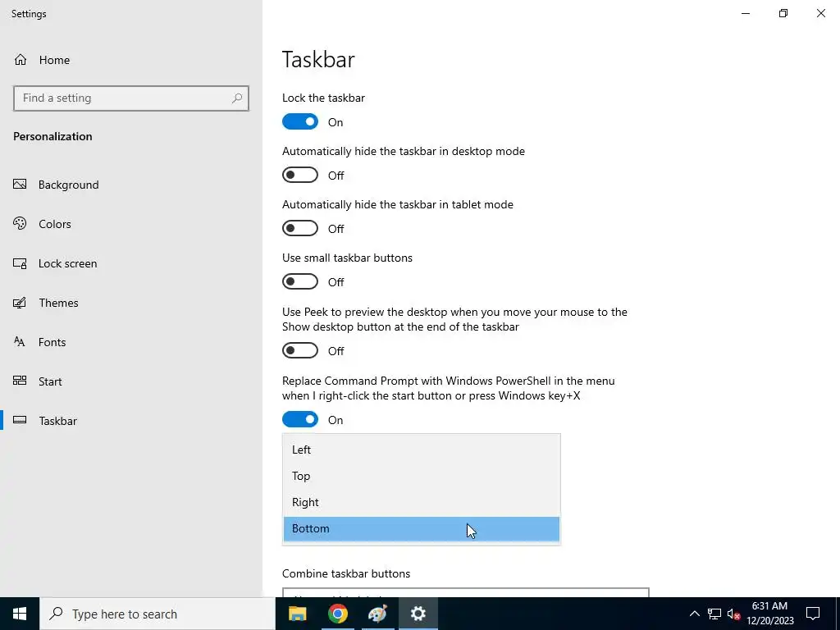Click the Fonts icon

tap(20, 342)
